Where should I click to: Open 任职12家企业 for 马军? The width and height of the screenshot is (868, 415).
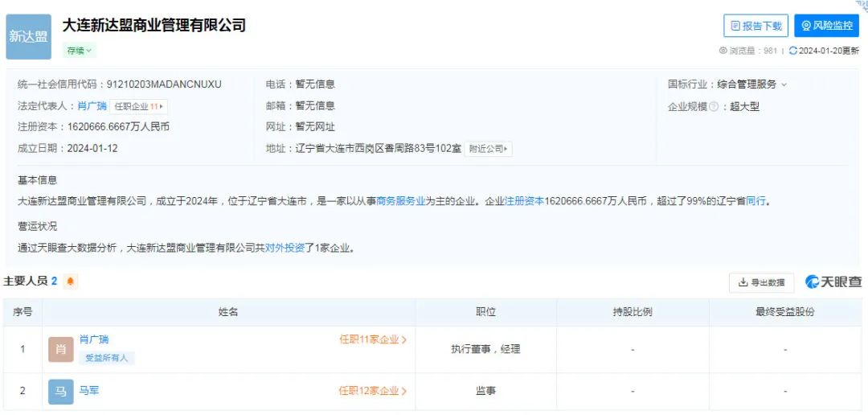[x=373, y=391]
